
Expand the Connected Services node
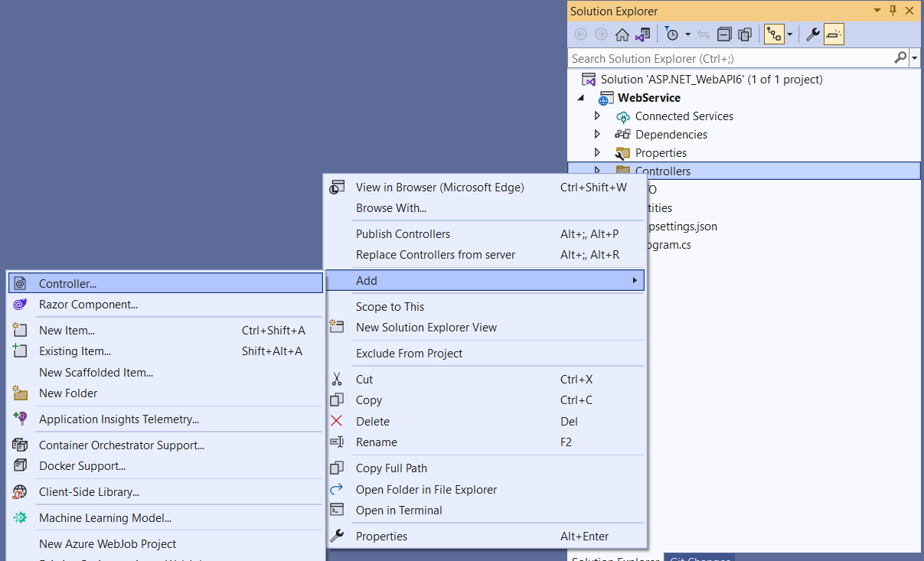598,116
